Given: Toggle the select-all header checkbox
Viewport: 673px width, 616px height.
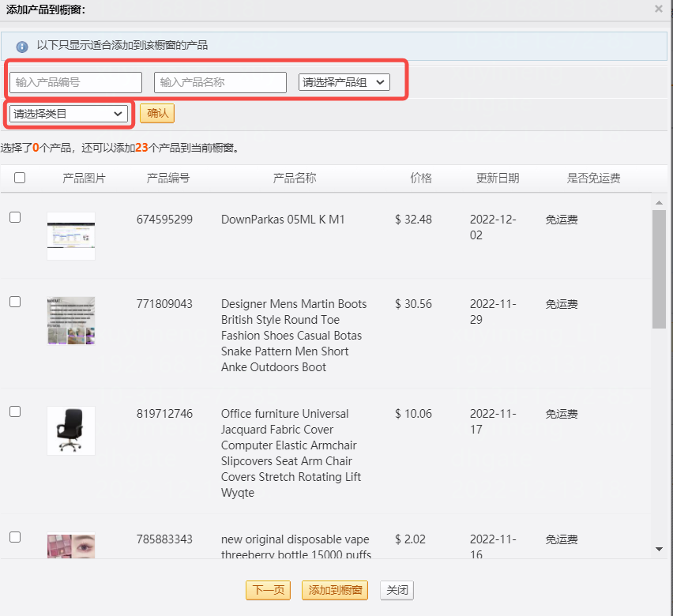Looking at the screenshot, I should (20, 178).
